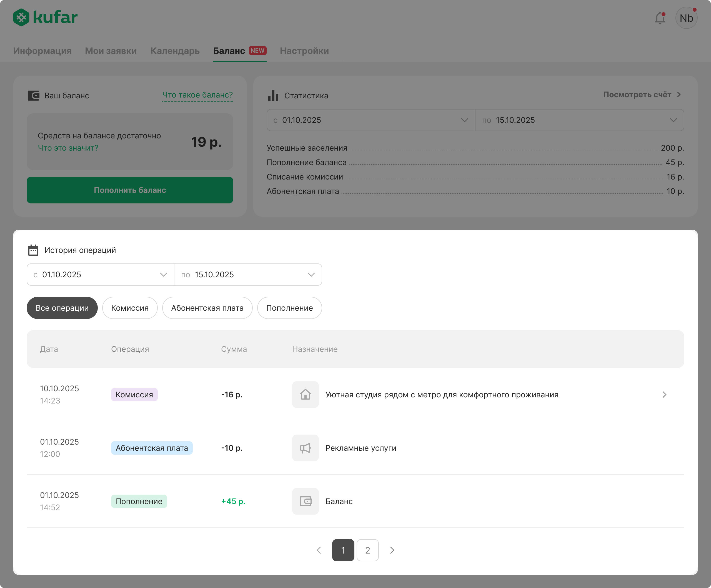
Task: Click the previous page arrow in pagination
Action: (x=319, y=550)
